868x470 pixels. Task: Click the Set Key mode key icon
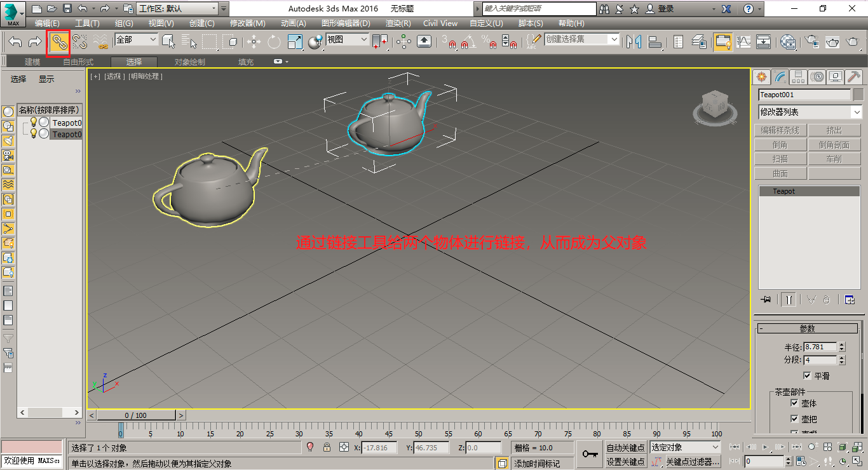pos(589,453)
